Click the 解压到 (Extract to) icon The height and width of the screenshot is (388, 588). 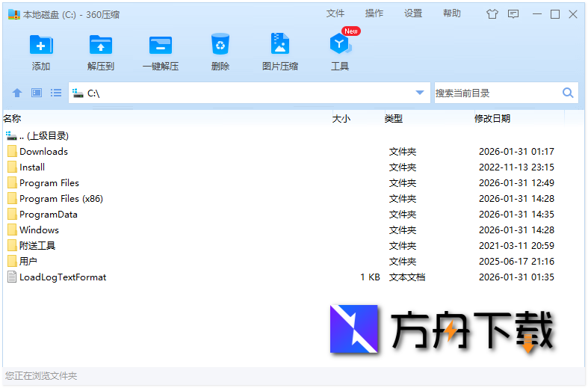click(x=101, y=45)
